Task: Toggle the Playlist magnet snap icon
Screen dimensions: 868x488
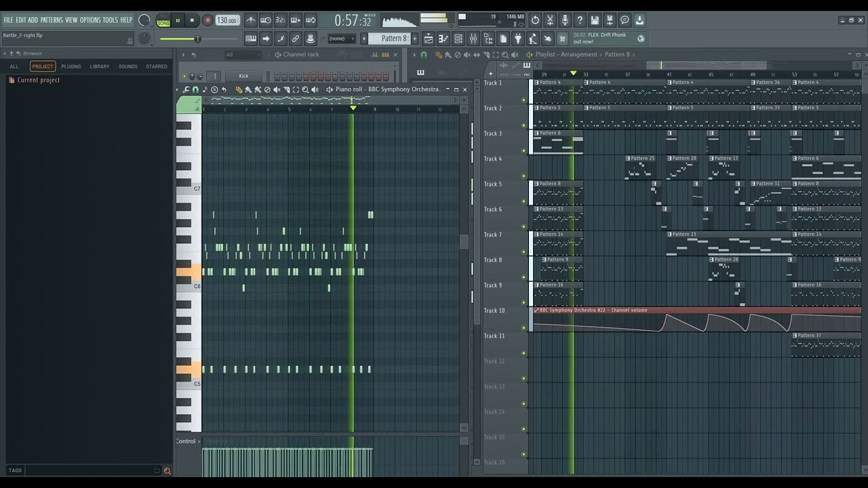Action: tap(425, 55)
